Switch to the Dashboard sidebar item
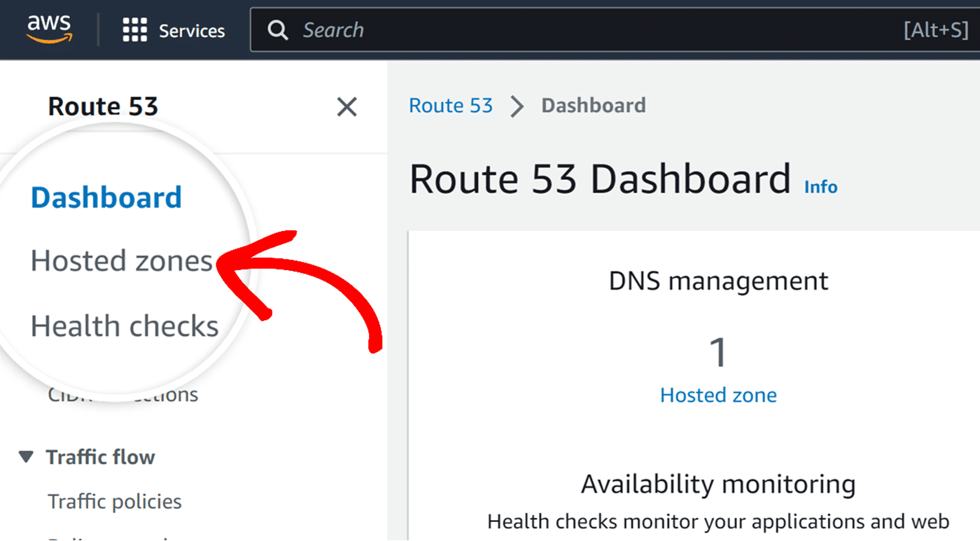 (x=106, y=197)
